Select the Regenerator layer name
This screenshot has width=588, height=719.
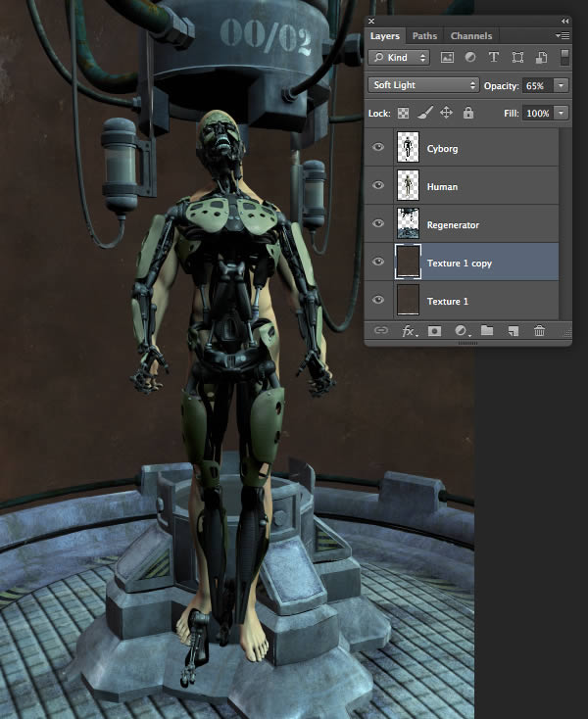tap(453, 225)
